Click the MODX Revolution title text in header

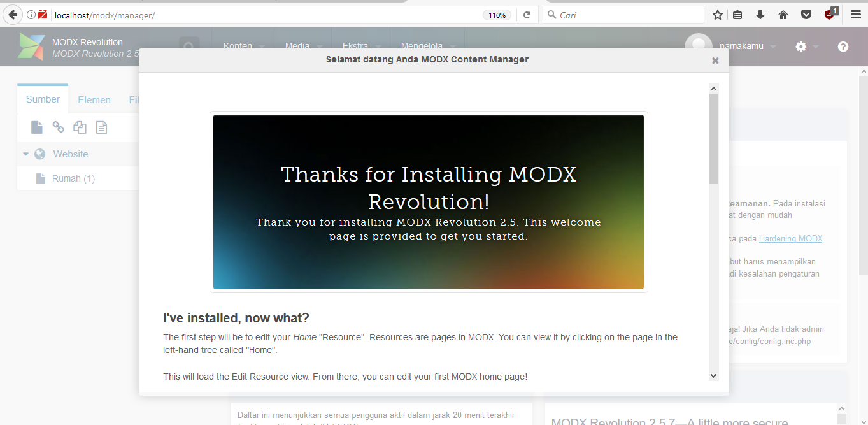click(87, 42)
